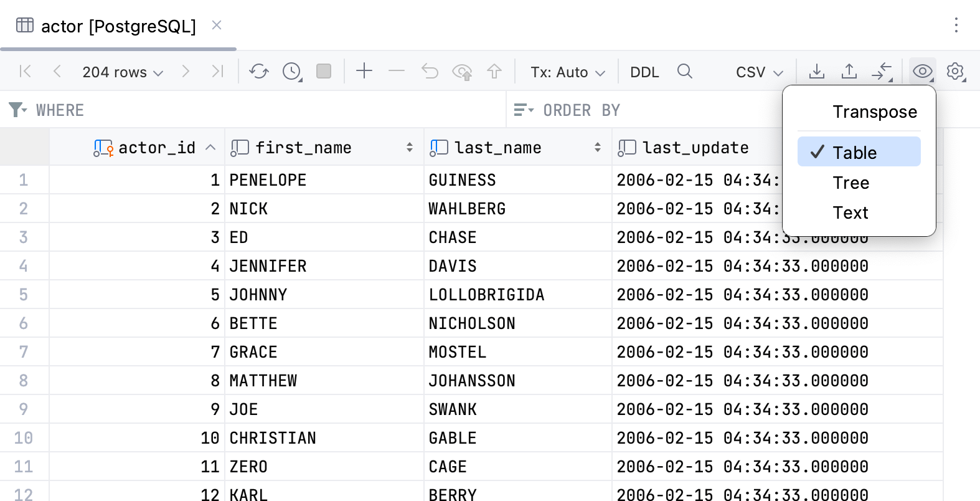
Task: Toggle the View As eye button
Action: [922, 72]
